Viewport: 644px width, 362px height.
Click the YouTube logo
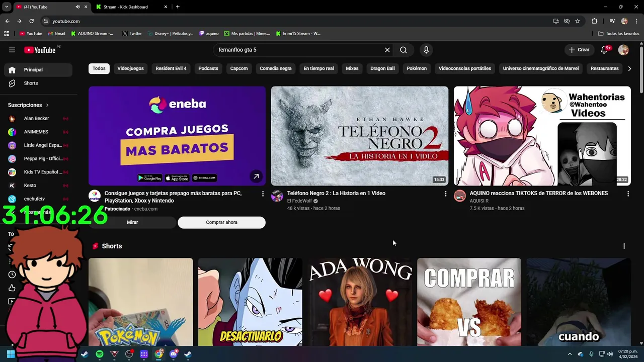click(x=40, y=50)
